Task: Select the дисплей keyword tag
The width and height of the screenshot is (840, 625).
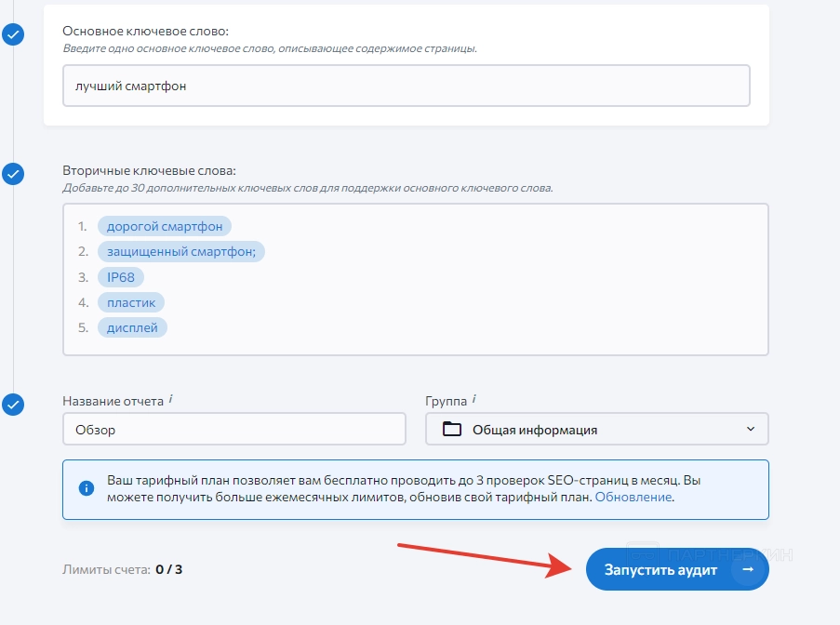Action: pyautogui.click(x=132, y=327)
